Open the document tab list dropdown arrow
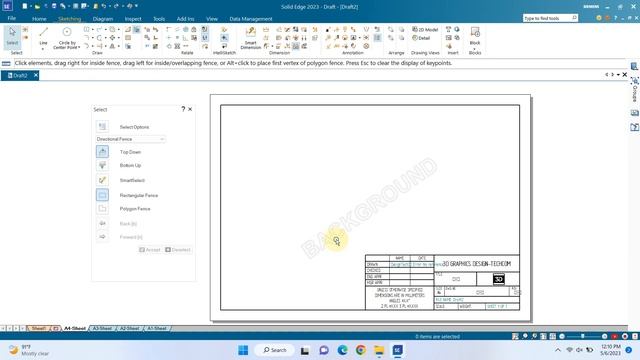The image size is (640, 360). coord(618,75)
